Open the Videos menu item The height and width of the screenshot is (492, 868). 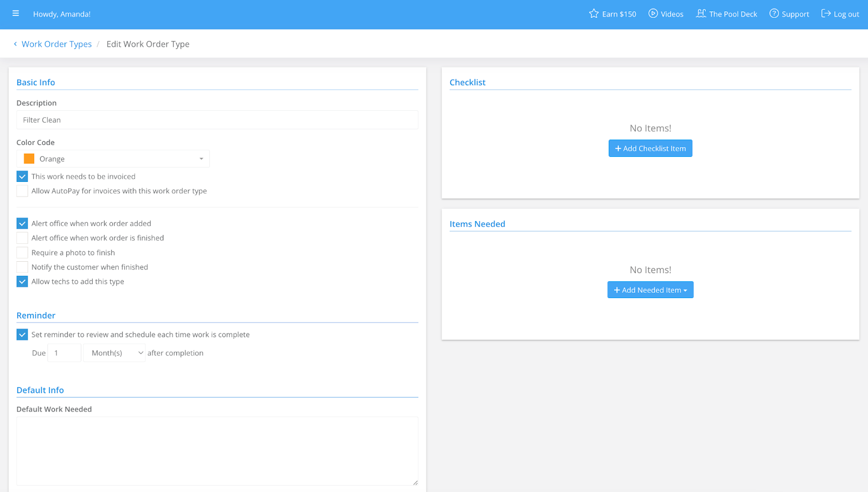coord(666,14)
